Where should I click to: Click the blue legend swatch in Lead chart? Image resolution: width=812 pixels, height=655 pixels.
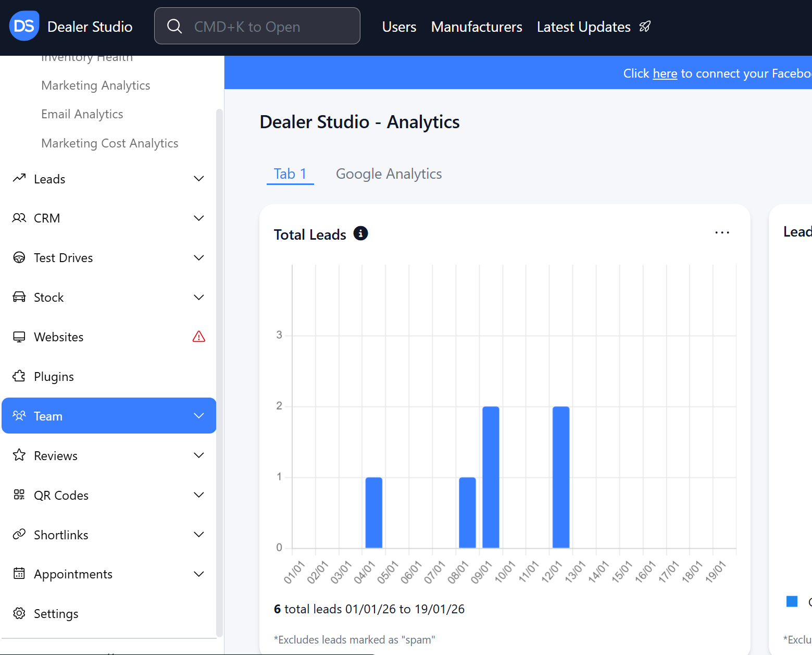click(792, 601)
